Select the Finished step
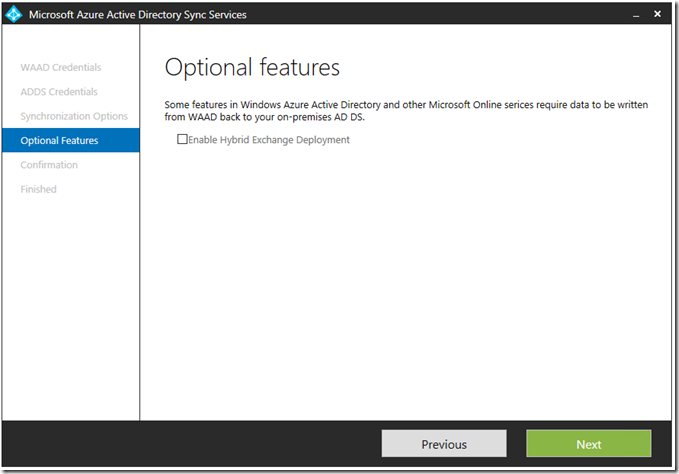This screenshot has width=679, height=474. [39, 189]
